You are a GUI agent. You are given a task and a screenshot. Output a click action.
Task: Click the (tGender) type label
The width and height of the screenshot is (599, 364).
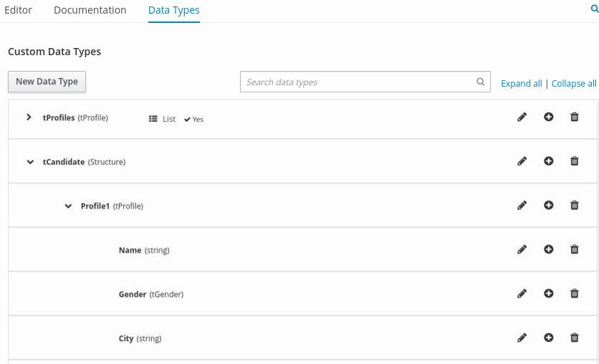pyautogui.click(x=166, y=294)
